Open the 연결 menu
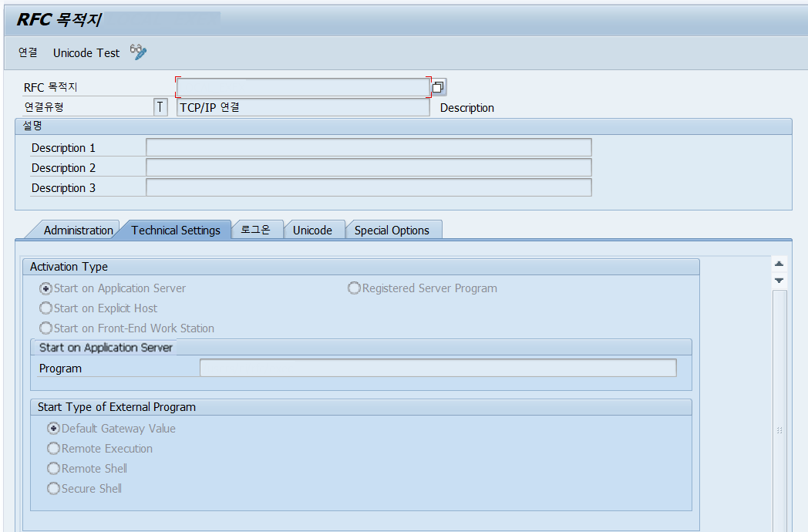The image size is (808, 532). click(x=28, y=52)
